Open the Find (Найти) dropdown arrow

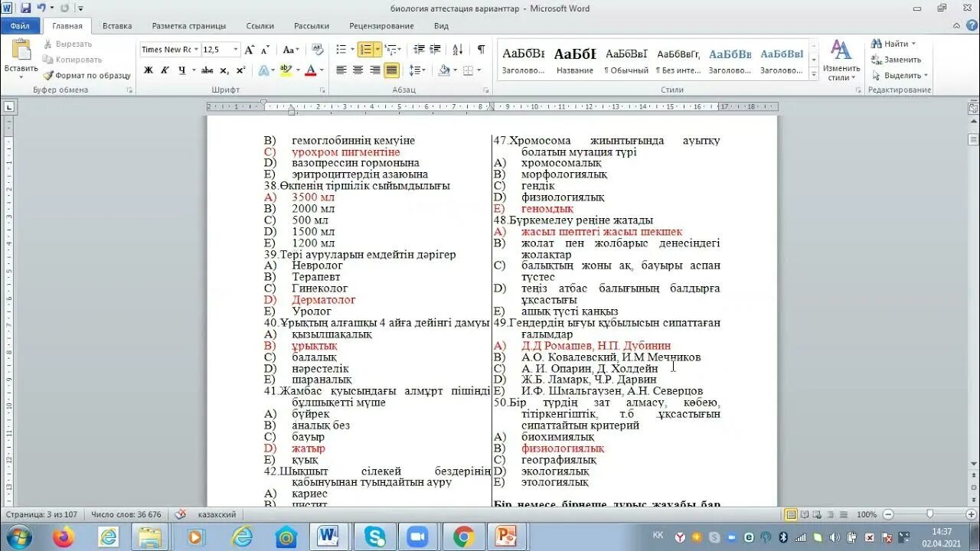pyautogui.click(x=913, y=44)
